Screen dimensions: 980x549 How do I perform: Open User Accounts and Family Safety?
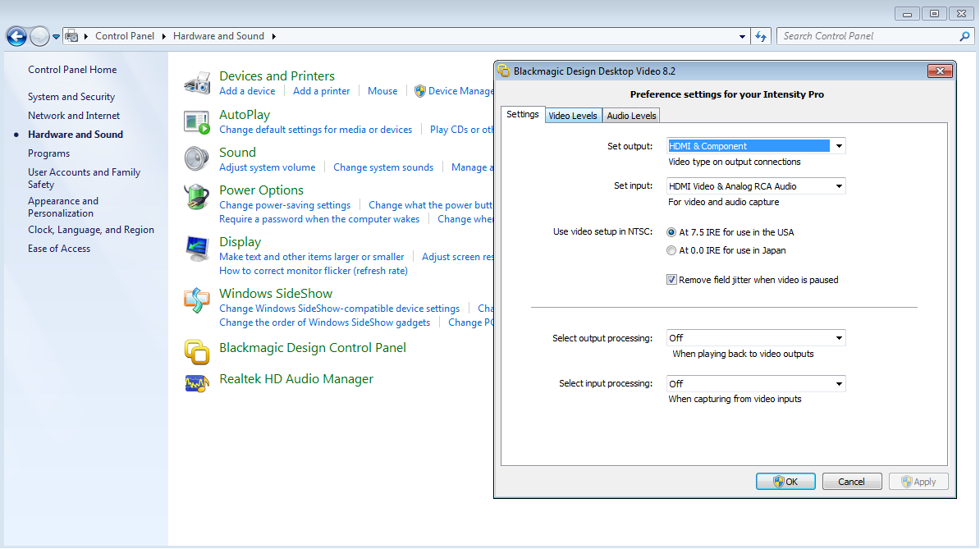pyautogui.click(x=84, y=179)
